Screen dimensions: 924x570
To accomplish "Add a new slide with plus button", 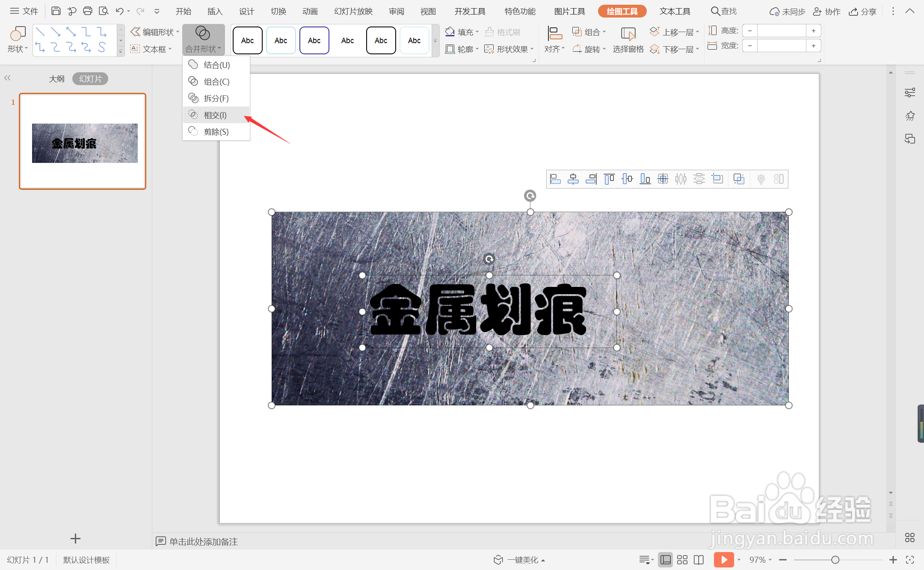I will click(75, 539).
